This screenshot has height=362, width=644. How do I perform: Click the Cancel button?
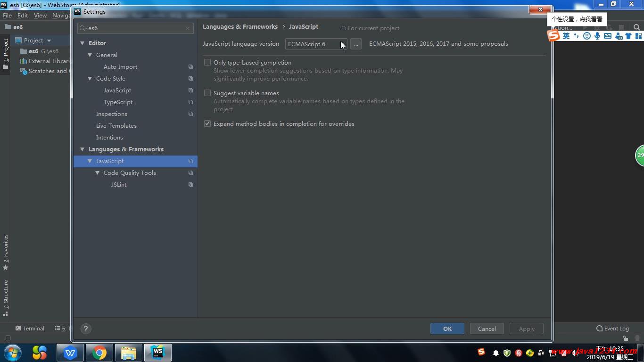(487, 329)
